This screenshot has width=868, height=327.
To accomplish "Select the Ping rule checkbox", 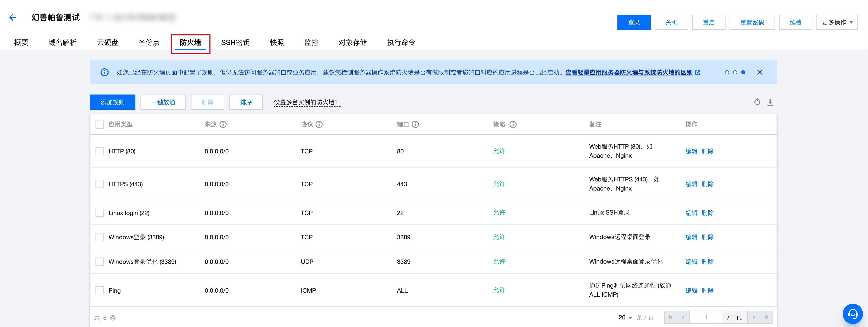I will 99,290.
